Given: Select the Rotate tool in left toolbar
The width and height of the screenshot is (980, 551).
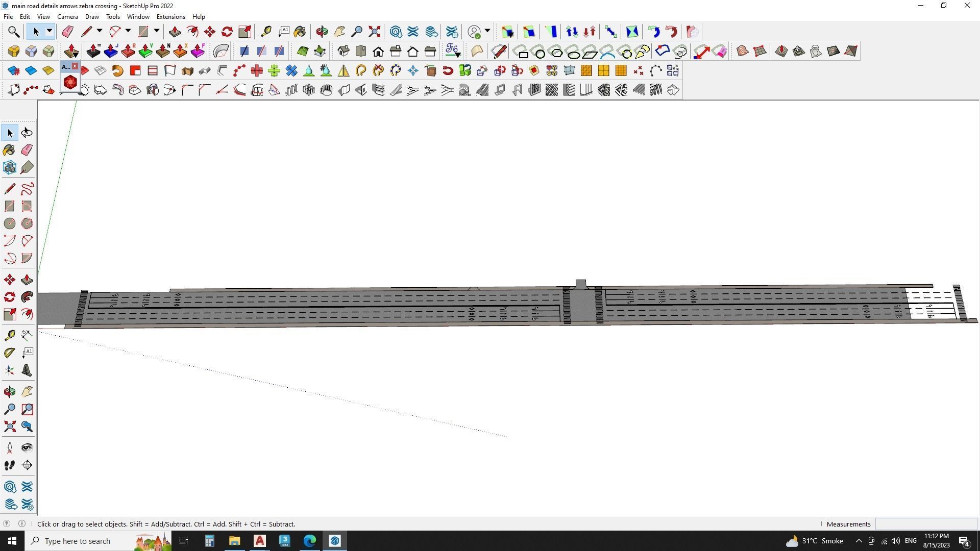Looking at the screenshot, I should [x=9, y=297].
